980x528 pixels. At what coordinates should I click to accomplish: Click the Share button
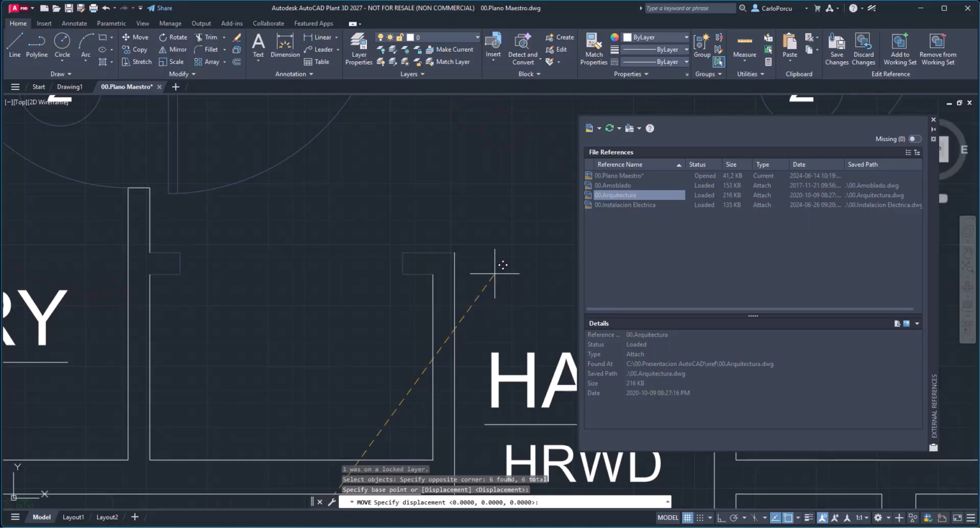(x=160, y=8)
